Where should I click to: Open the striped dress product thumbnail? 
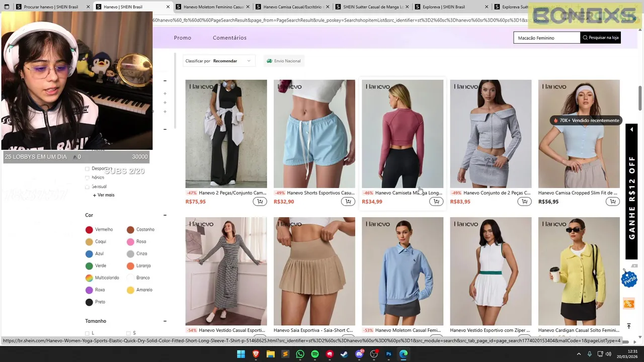226,271
